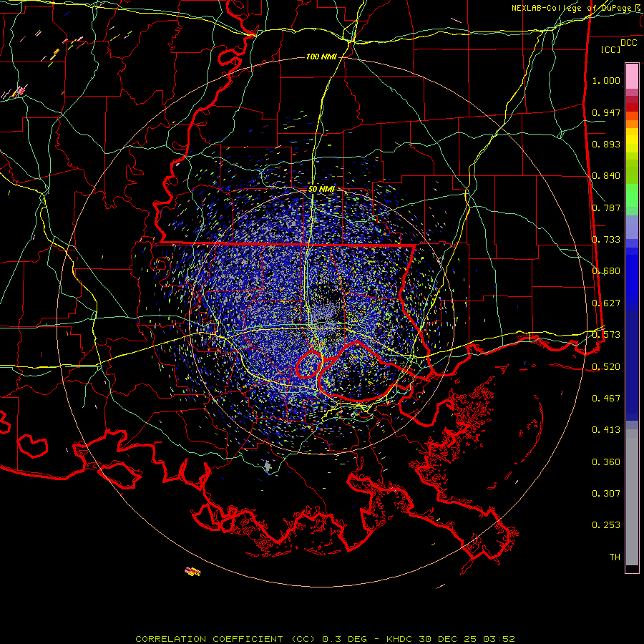The image size is (644, 644).
Task: Select the 1.000 value on the legend
Action: point(606,80)
